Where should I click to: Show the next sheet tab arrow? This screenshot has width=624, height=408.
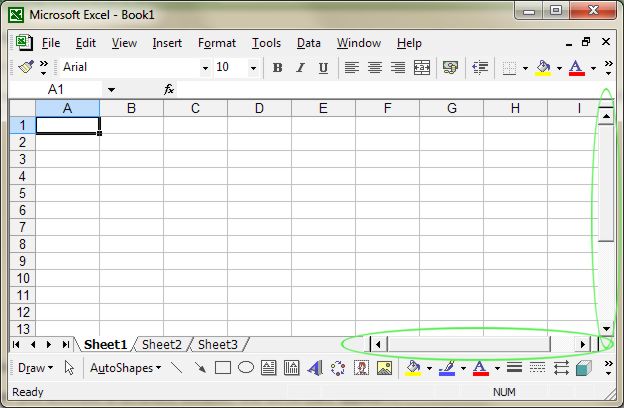pos(49,345)
